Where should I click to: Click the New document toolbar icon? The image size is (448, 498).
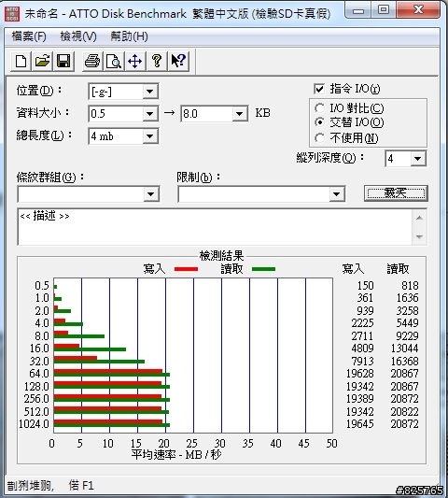[21, 61]
